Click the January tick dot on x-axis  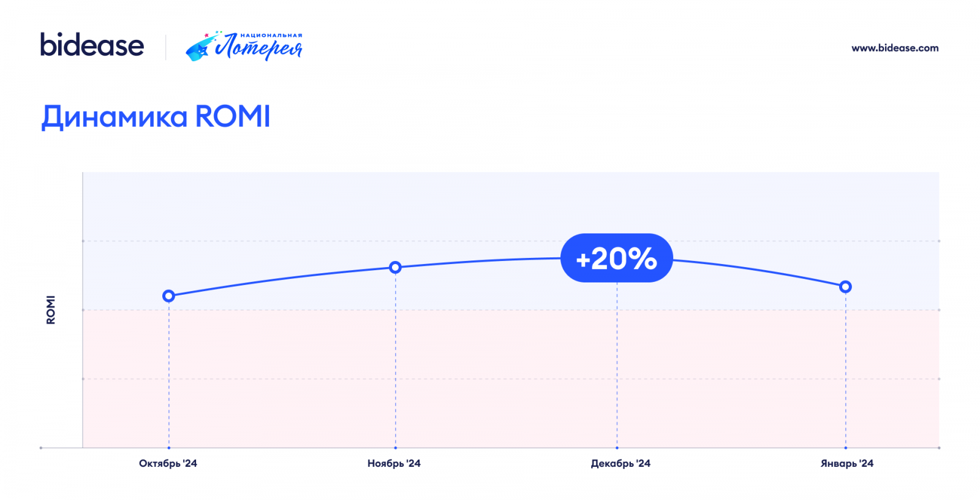click(845, 448)
